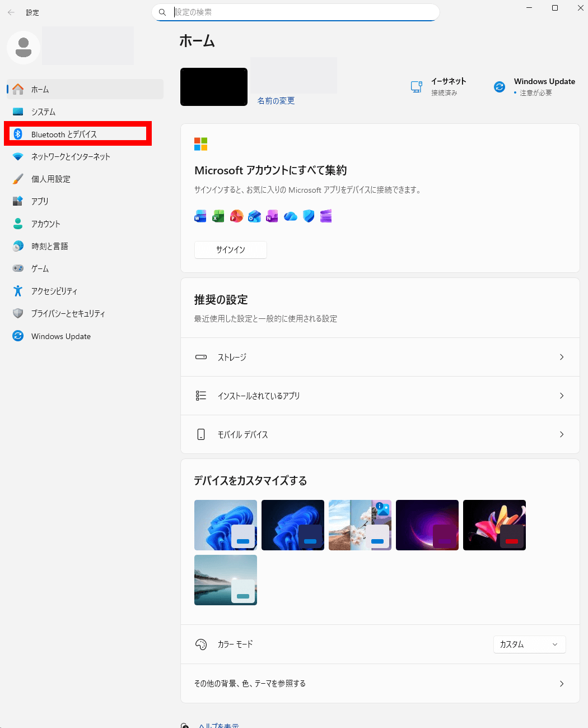Click the OneNote app icon
This screenshot has width=588, height=728.
(x=272, y=216)
